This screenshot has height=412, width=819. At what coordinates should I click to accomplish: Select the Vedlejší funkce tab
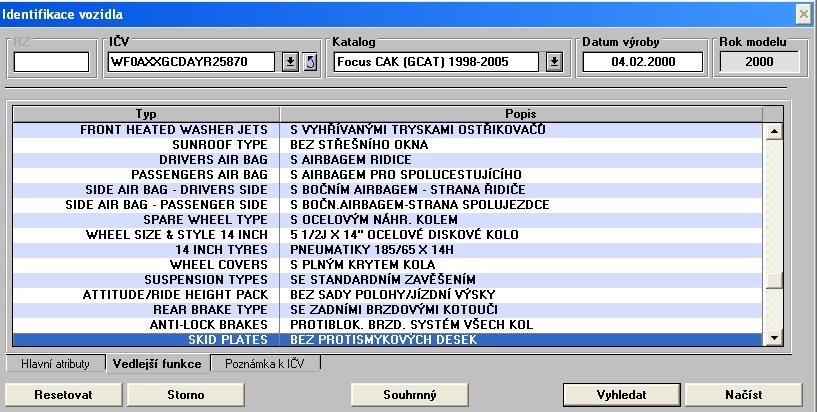pyautogui.click(x=157, y=364)
